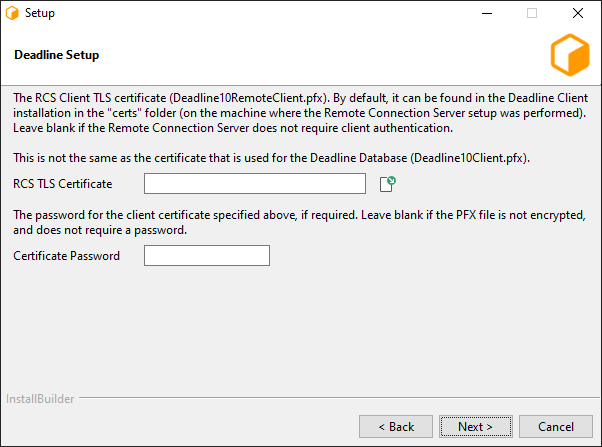
Task: Click the "Certificate Password" label
Action: (67, 256)
